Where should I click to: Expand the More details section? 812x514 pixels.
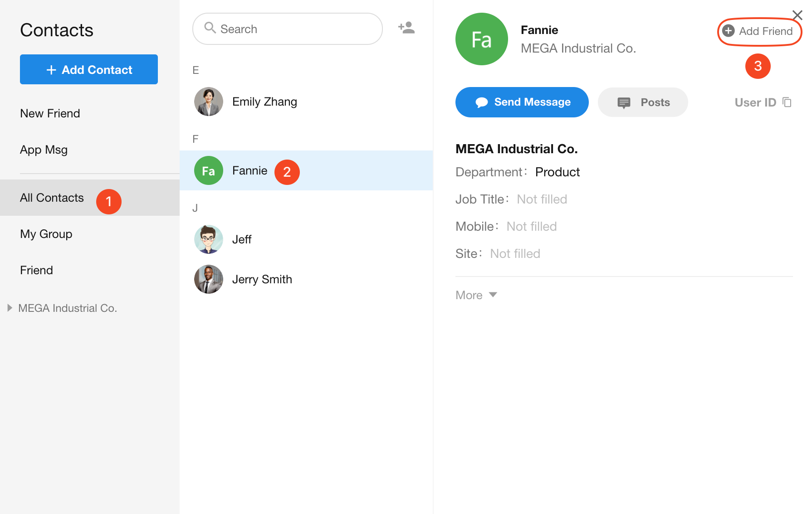tap(476, 295)
